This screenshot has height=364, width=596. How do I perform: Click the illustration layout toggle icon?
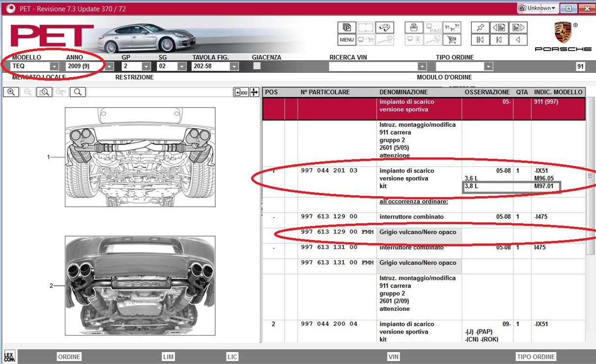point(241,92)
